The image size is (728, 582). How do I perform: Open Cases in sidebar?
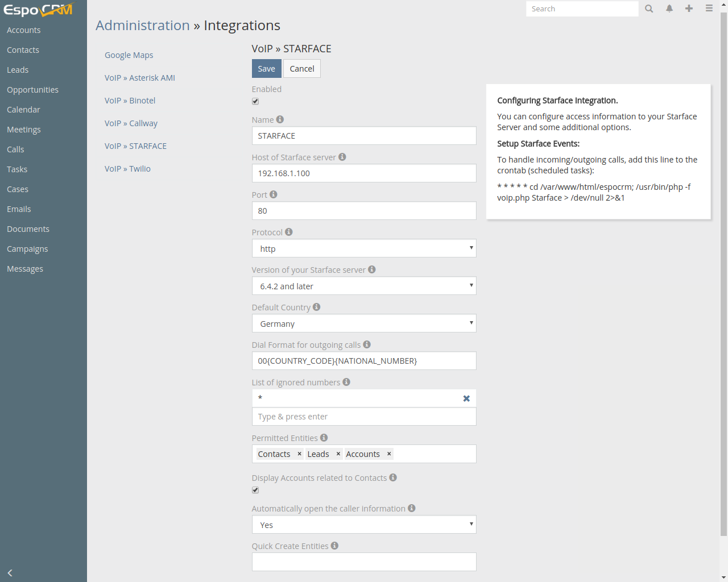coord(18,189)
